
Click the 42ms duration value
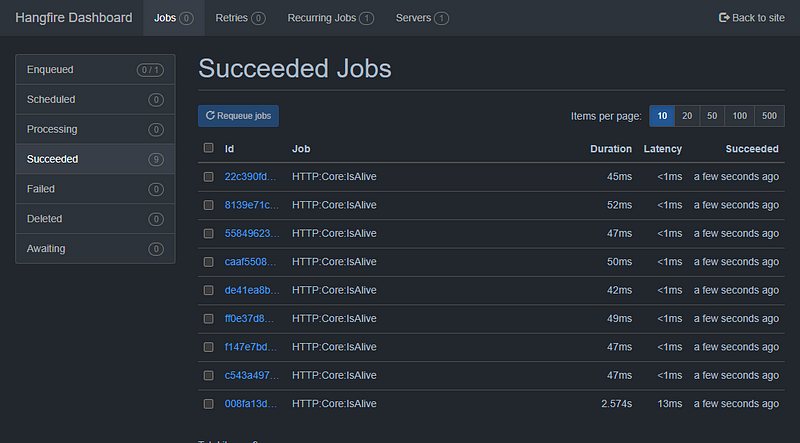tap(619, 290)
